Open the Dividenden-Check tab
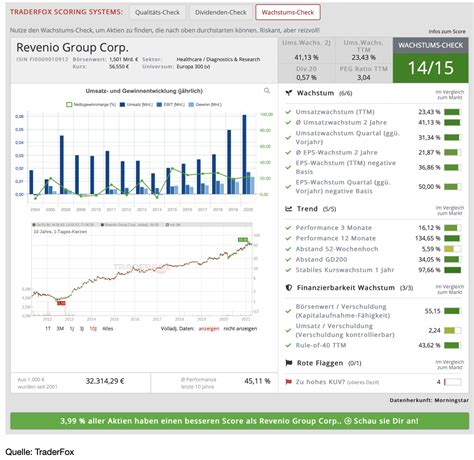This screenshot has height=460, width=474. coord(220,12)
